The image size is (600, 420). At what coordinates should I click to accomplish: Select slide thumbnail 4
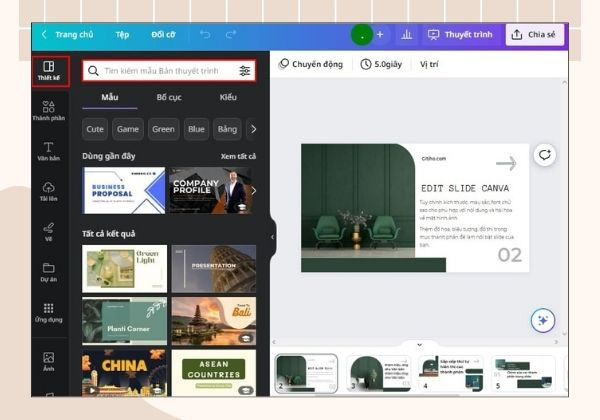coord(451,373)
